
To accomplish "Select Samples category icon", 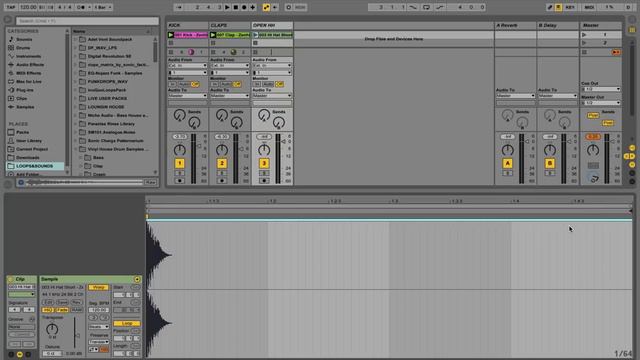I will (x=11, y=107).
